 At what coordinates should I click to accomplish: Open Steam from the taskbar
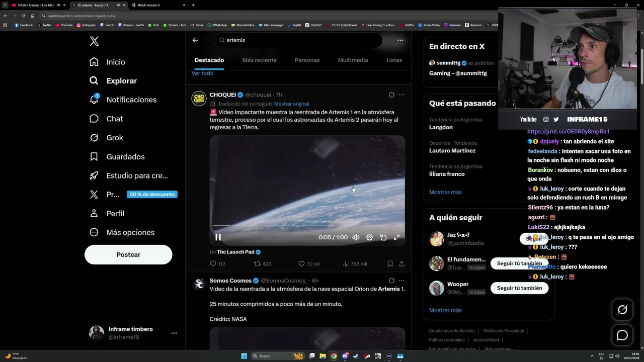click(356, 356)
